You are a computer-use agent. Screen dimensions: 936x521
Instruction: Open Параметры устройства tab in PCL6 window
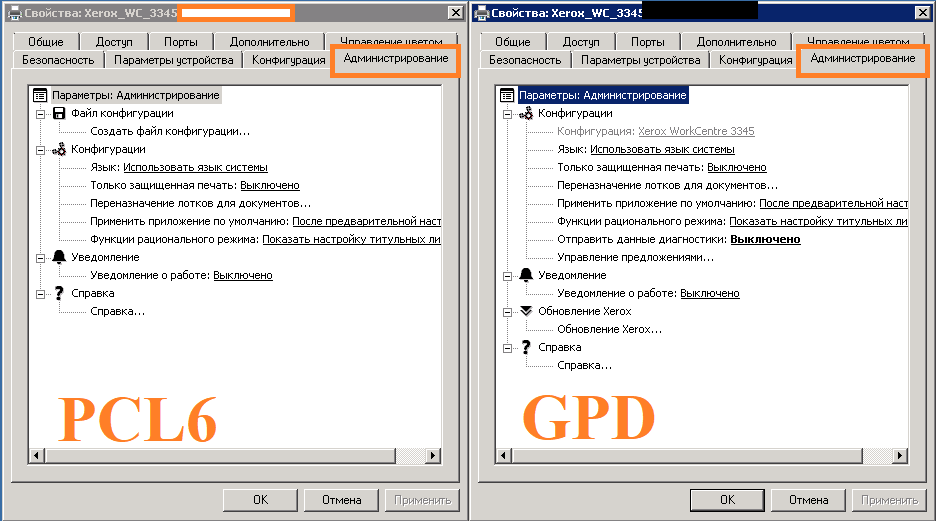(174, 60)
